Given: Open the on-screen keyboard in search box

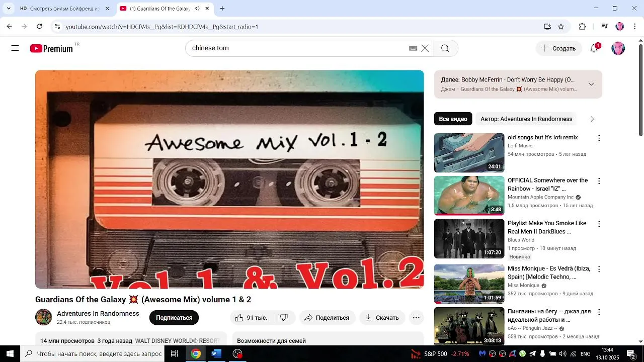Looking at the screenshot, I should 413,48.
